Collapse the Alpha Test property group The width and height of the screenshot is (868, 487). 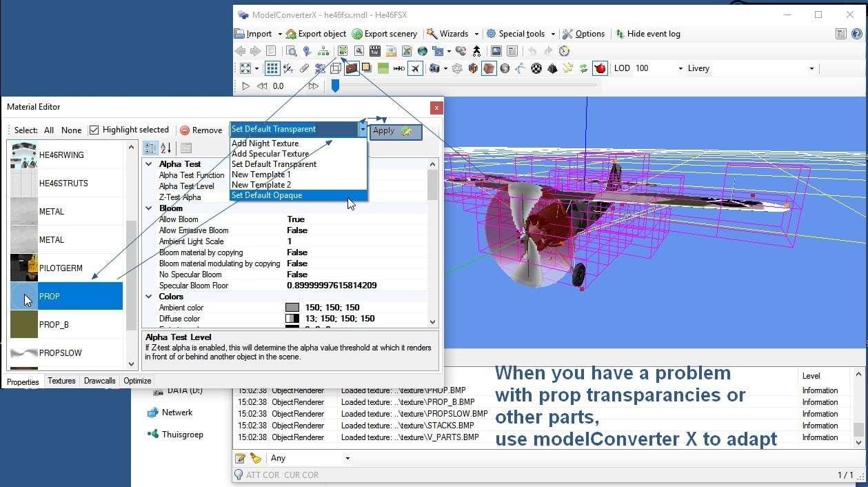click(149, 164)
